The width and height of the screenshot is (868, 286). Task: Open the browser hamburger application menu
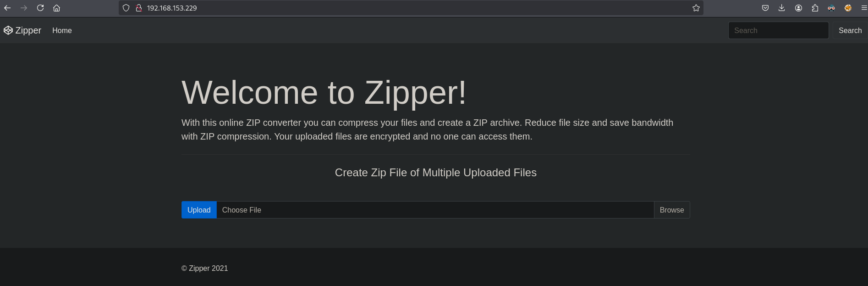pyautogui.click(x=864, y=8)
